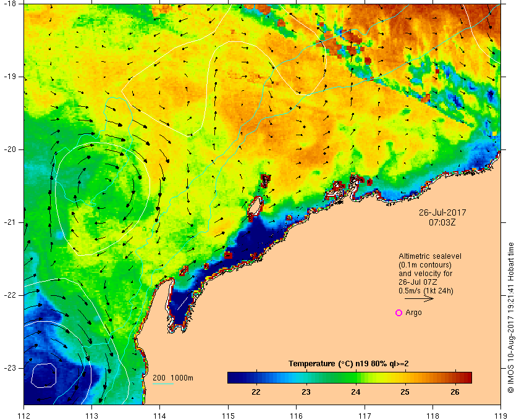Viewport: 519px width, 420px height.
Task: Click the 24 label on the temperature scale
Action: (355, 392)
